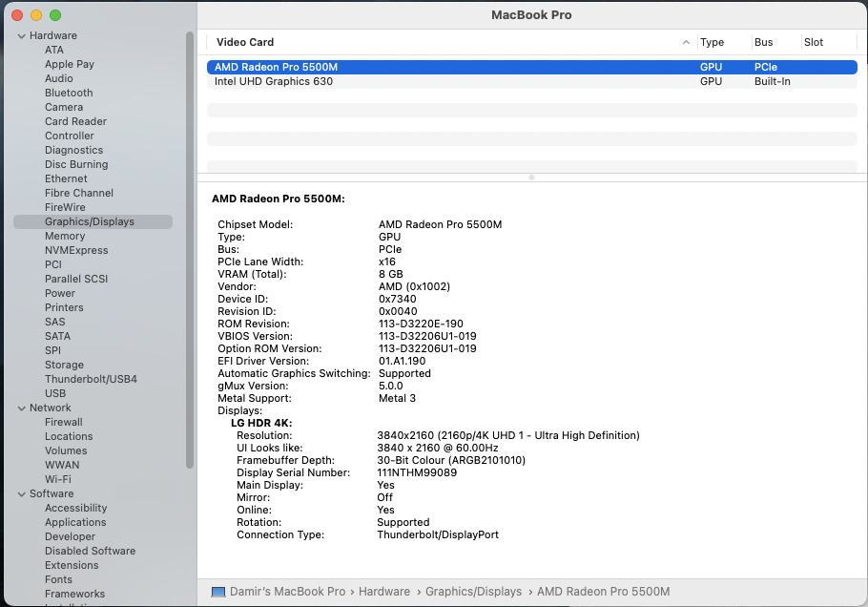Click Graphics/Displays in the path bar
The image size is (868, 607).
473,592
